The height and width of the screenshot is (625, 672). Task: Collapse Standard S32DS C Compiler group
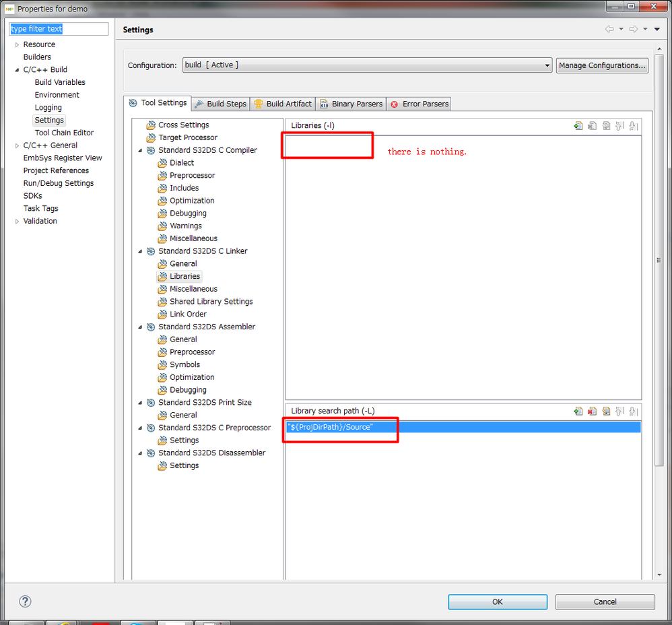(x=140, y=150)
